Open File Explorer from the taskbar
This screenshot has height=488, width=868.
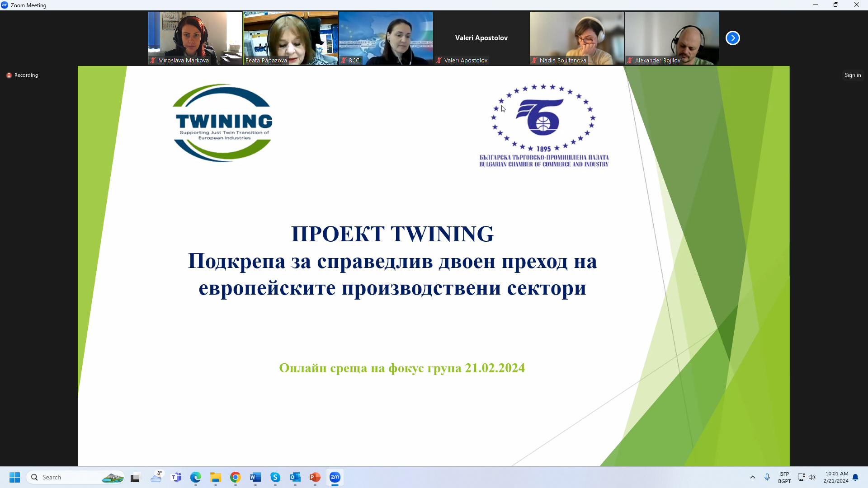coord(216,477)
